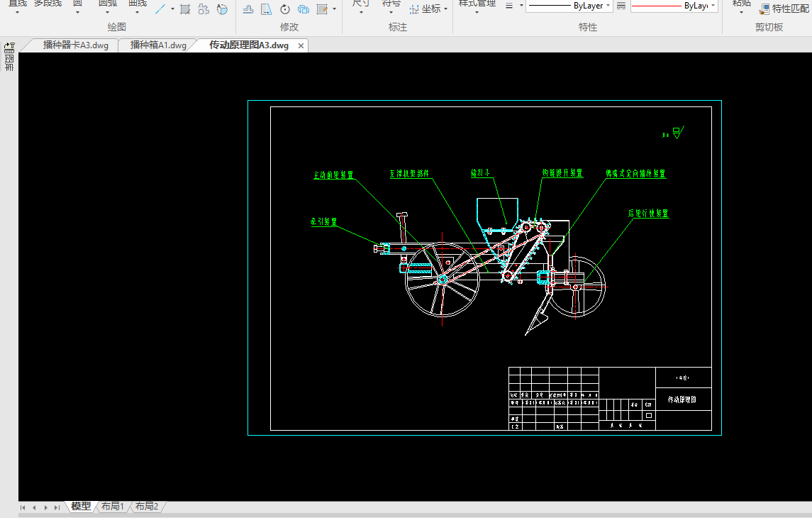Select the blue construction line tool
The width and height of the screenshot is (812, 518).
point(160,9)
